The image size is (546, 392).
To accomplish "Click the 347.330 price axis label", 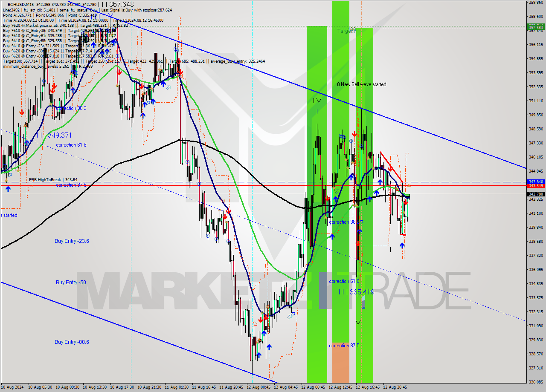I will click(536, 143).
